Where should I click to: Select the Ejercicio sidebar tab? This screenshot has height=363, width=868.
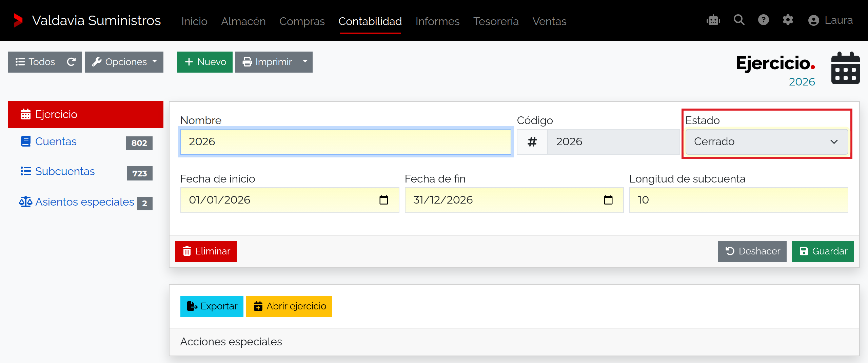point(86,115)
